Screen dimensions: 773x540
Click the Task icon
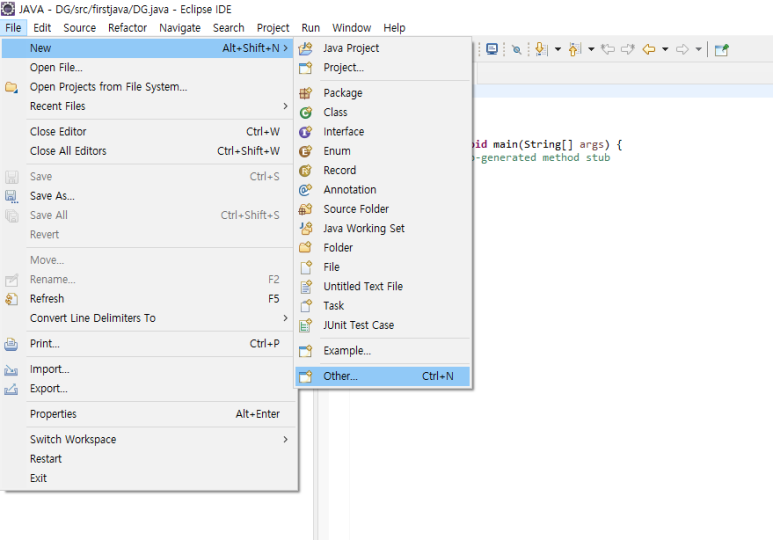306,306
